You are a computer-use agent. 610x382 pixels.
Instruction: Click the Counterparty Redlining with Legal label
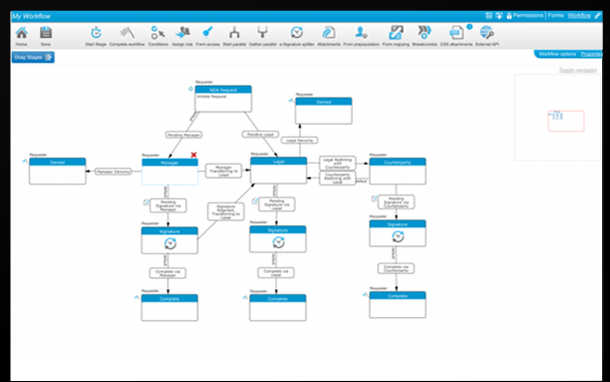(337, 178)
